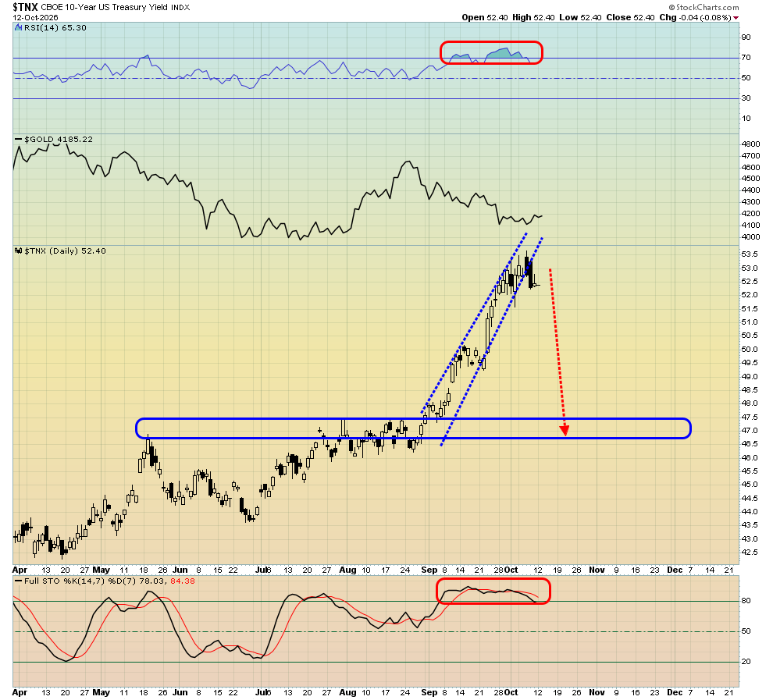Click the 51.0 tick on the yield scale

click(750, 322)
